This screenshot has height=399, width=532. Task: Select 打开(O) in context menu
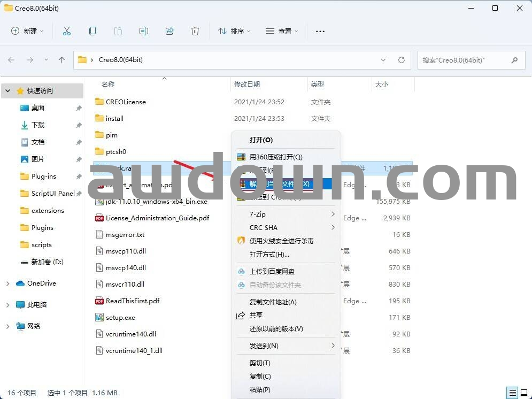coord(261,140)
